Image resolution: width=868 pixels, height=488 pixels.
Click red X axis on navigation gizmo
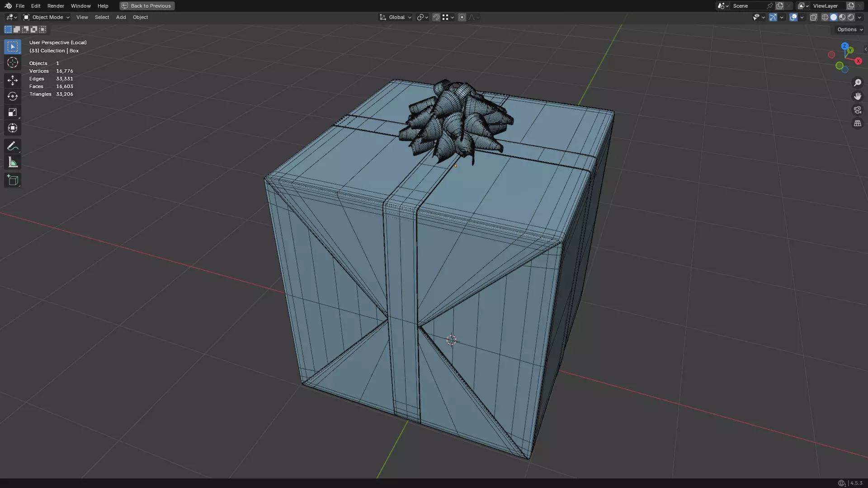click(x=858, y=61)
